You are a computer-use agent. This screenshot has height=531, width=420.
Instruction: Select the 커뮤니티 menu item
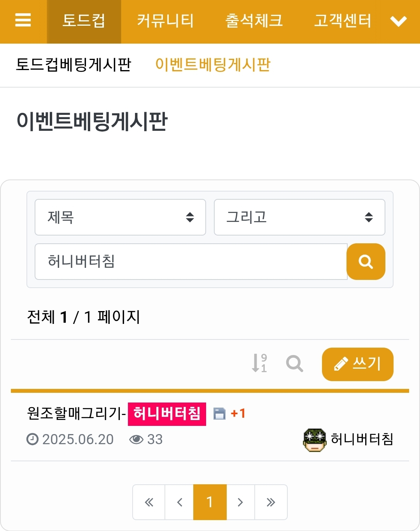pos(165,21)
